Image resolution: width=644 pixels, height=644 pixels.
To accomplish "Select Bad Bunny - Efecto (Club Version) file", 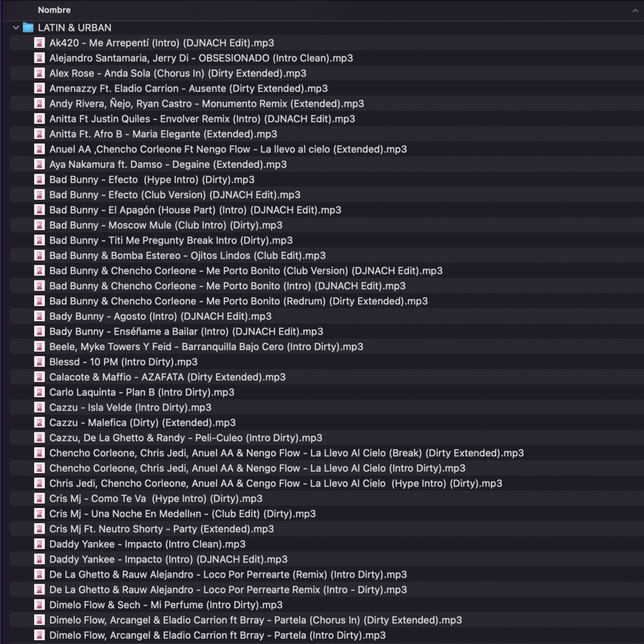I will point(175,195).
